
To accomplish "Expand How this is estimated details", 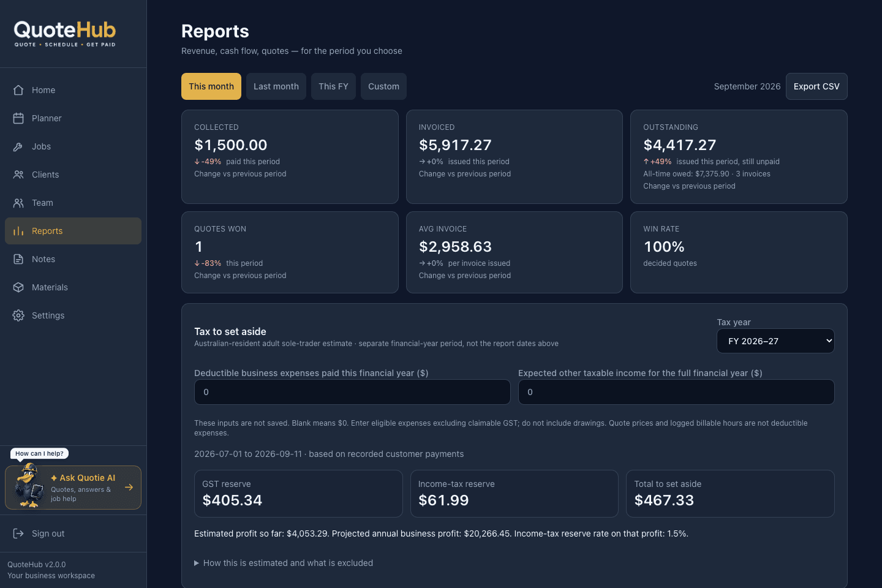I will pyautogui.click(x=284, y=563).
